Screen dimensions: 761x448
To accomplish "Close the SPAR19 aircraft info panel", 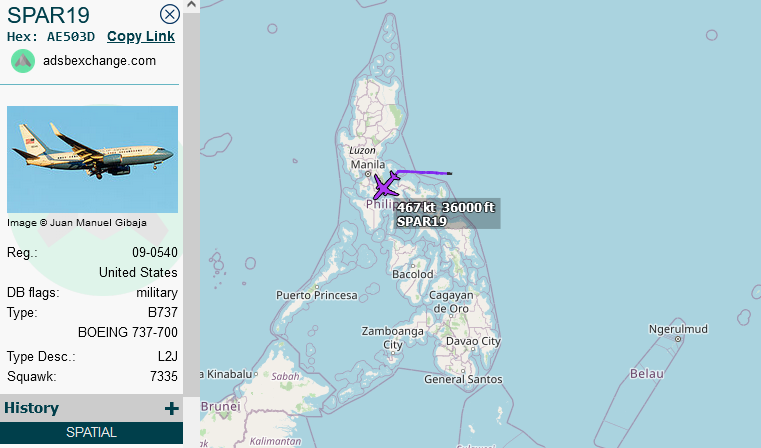I will point(169,14).
